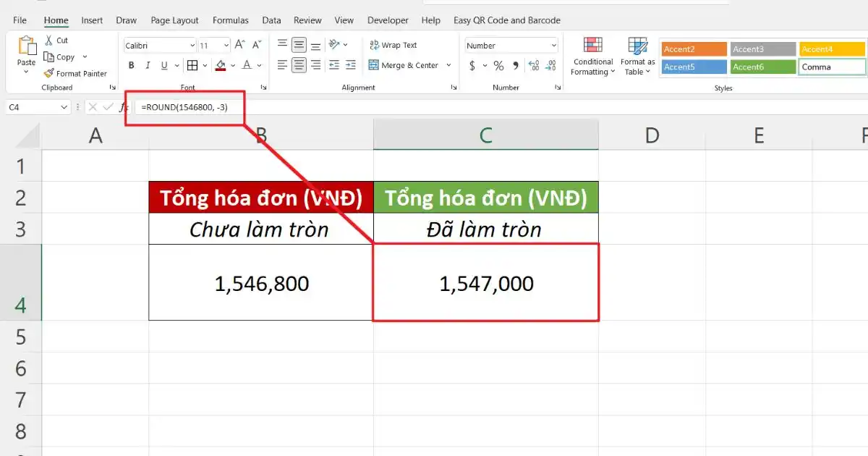
Task: Switch to the Formulas tab
Action: pos(231,20)
